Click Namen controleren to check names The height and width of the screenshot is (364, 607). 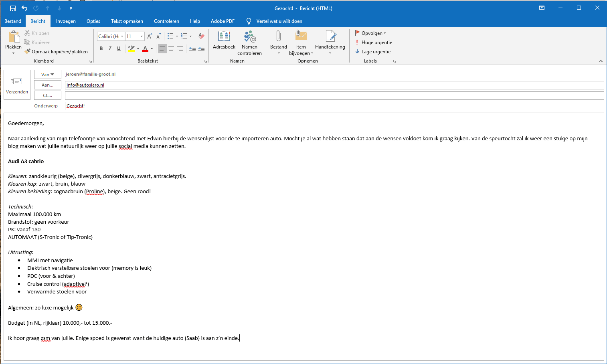pos(249,43)
